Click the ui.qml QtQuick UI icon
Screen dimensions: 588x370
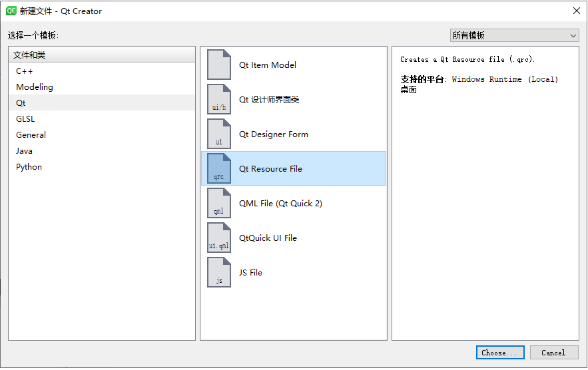click(219, 238)
